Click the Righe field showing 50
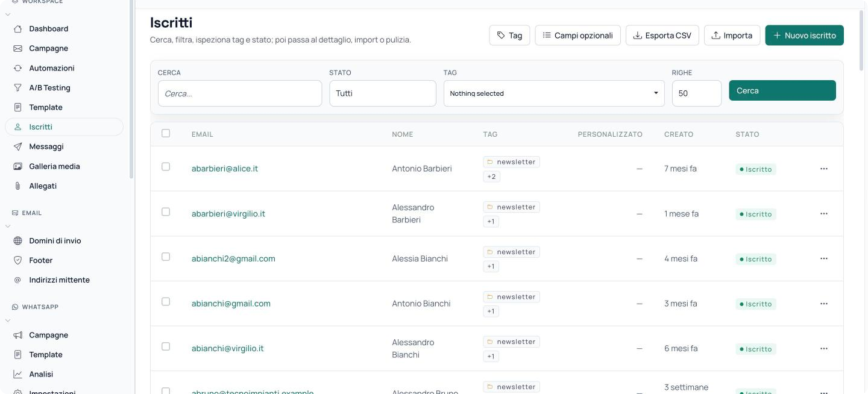Image resolution: width=868 pixels, height=394 pixels. [x=697, y=93]
